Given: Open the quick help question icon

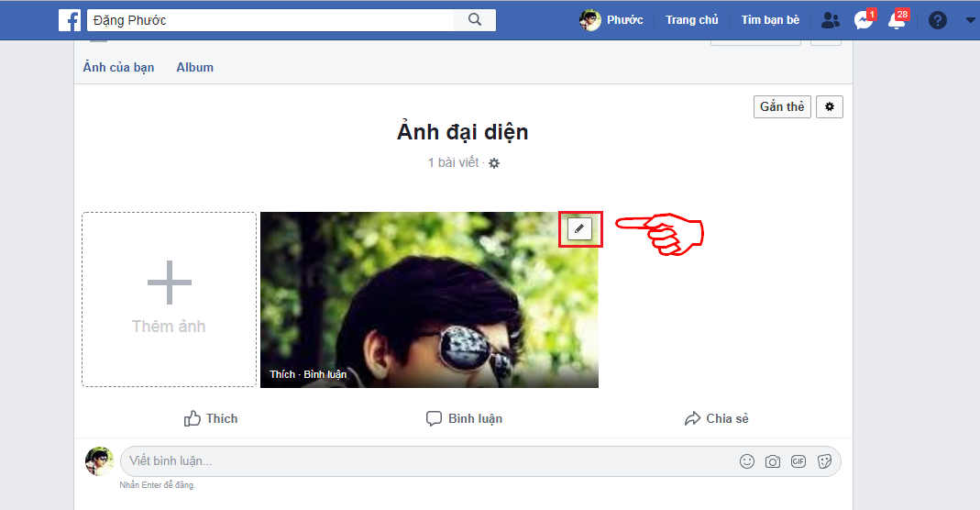Looking at the screenshot, I should pos(938,20).
